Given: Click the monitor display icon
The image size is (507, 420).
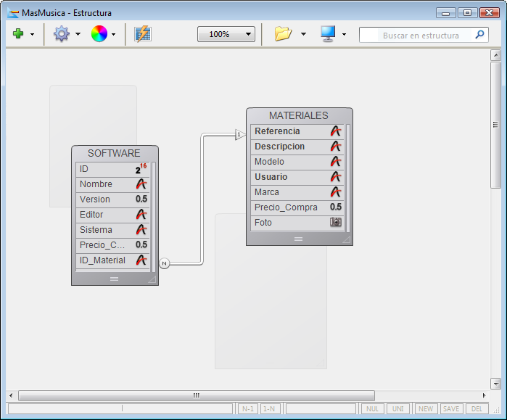Looking at the screenshot, I should [x=328, y=34].
